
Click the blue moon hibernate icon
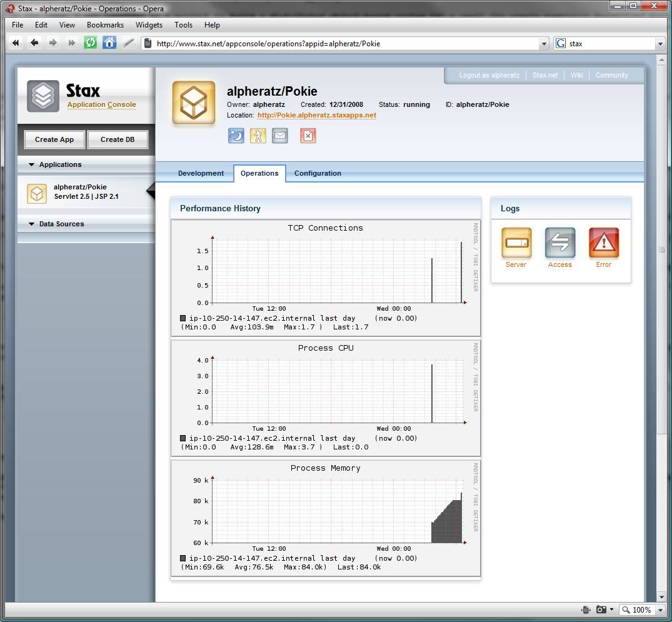tap(236, 136)
